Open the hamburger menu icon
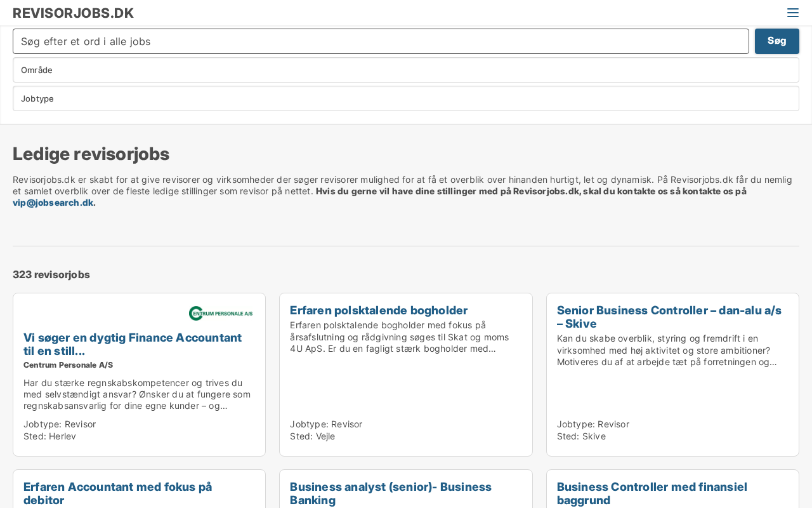The width and height of the screenshot is (812, 508). [792, 13]
